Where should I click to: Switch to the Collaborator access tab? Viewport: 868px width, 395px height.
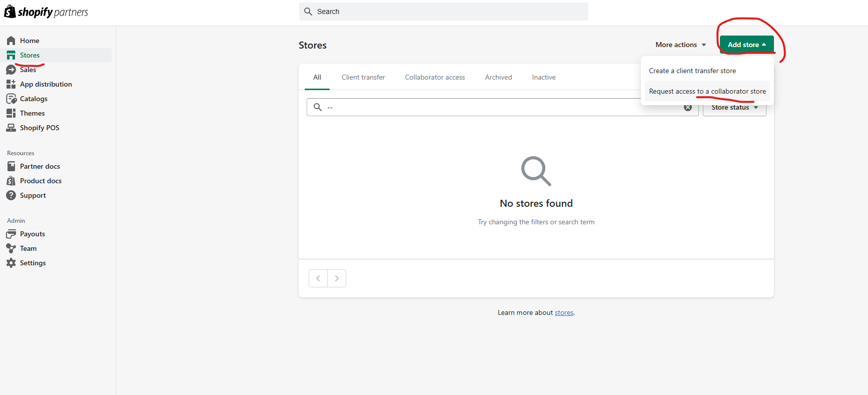pos(435,77)
